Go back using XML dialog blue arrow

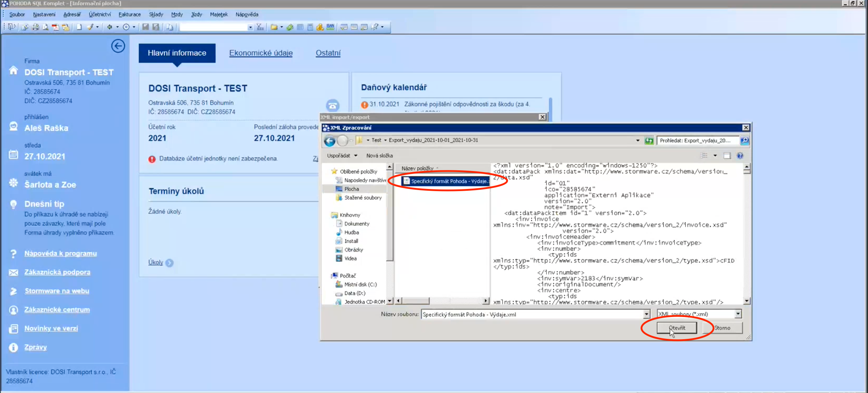pos(330,141)
